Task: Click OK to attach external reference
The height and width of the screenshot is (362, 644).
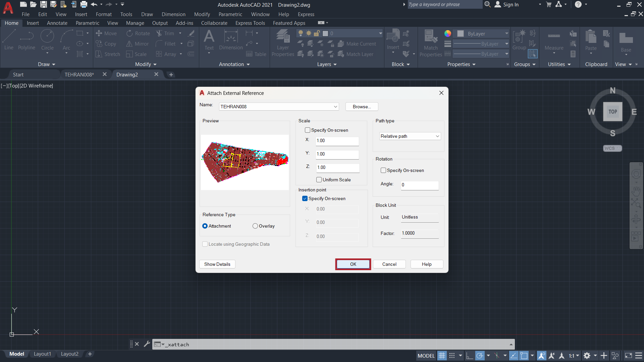Action: click(x=353, y=264)
